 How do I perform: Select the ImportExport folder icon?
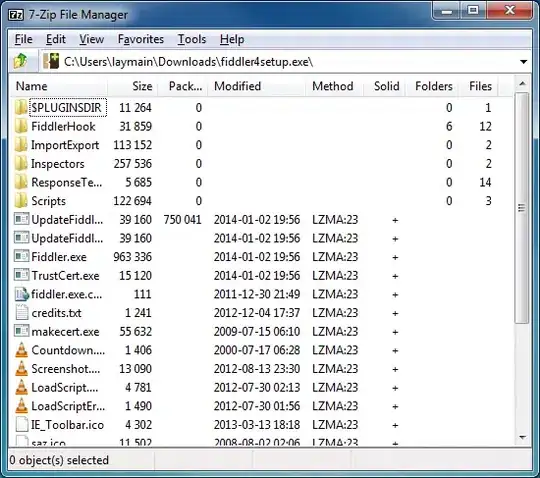pyautogui.click(x=21, y=145)
